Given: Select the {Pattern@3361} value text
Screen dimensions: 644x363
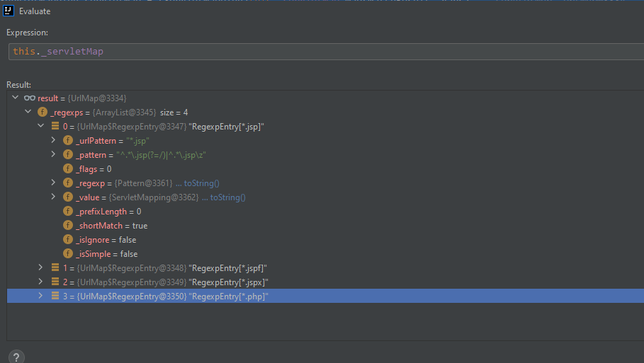Looking at the screenshot, I should pyautogui.click(x=143, y=183).
